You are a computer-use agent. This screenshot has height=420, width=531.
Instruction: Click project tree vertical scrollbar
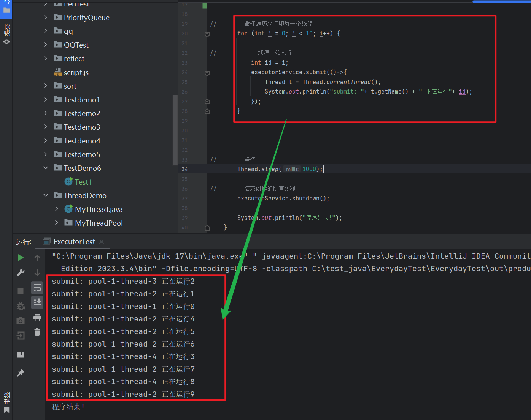(x=175, y=130)
